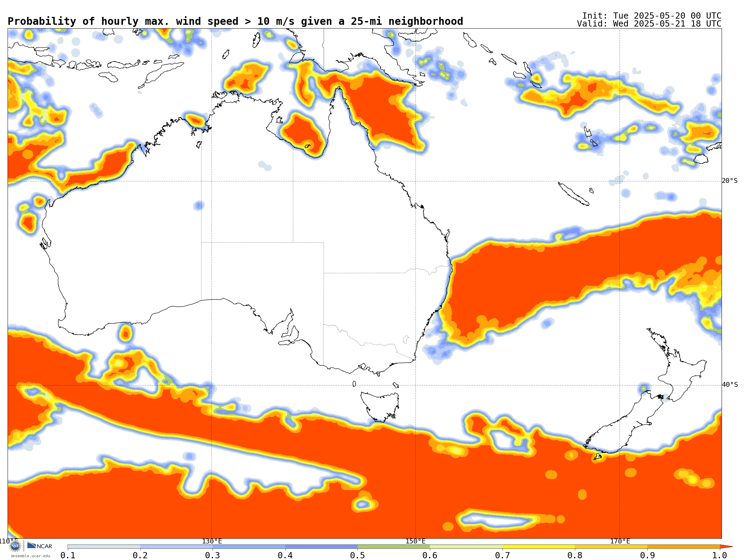Image resolution: width=744 pixels, height=560 pixels.
Task: Pick the pale grey 0.1–0.2 colorbar segment
Action: pyautogui.click(x=104, y=547)
